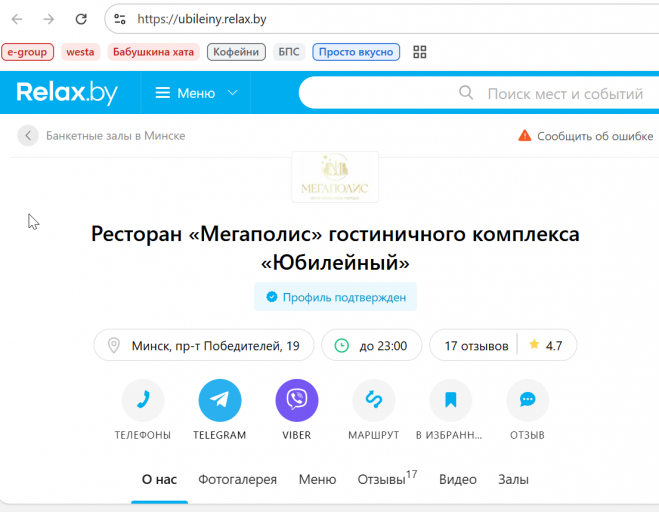659x512 pixels.
Task: Switch to the Фотогалерея tab
Action: click(x=237, y=480)
